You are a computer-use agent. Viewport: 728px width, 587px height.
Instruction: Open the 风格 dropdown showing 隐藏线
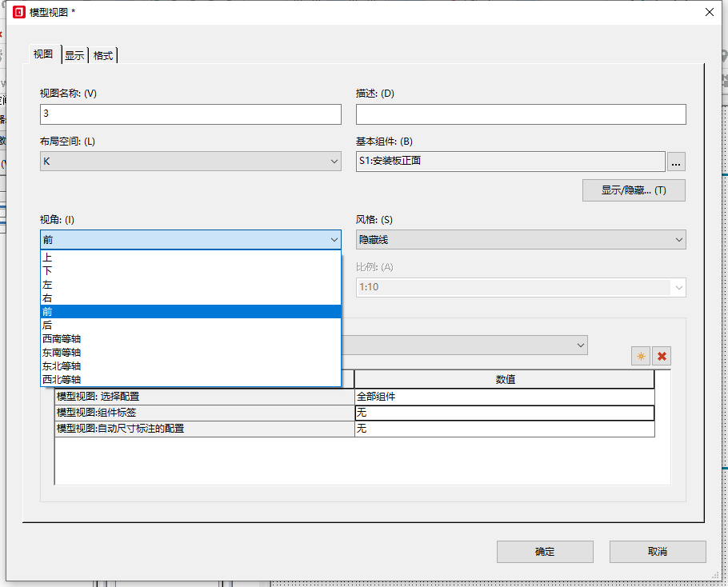click(520, 239)
